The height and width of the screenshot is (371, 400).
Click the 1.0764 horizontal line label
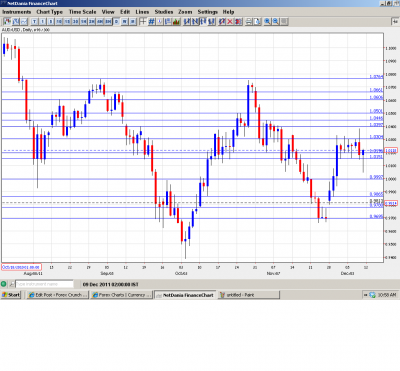376,77
